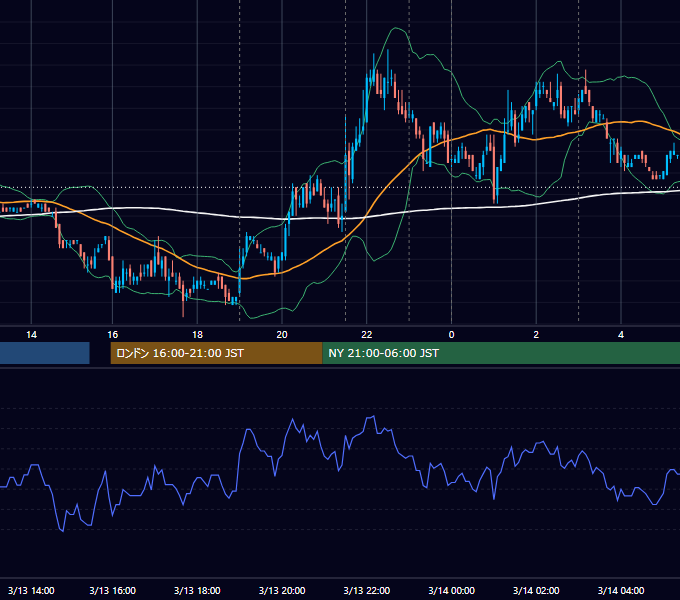Click the "3/13 20:00" date label

point(282,590)
